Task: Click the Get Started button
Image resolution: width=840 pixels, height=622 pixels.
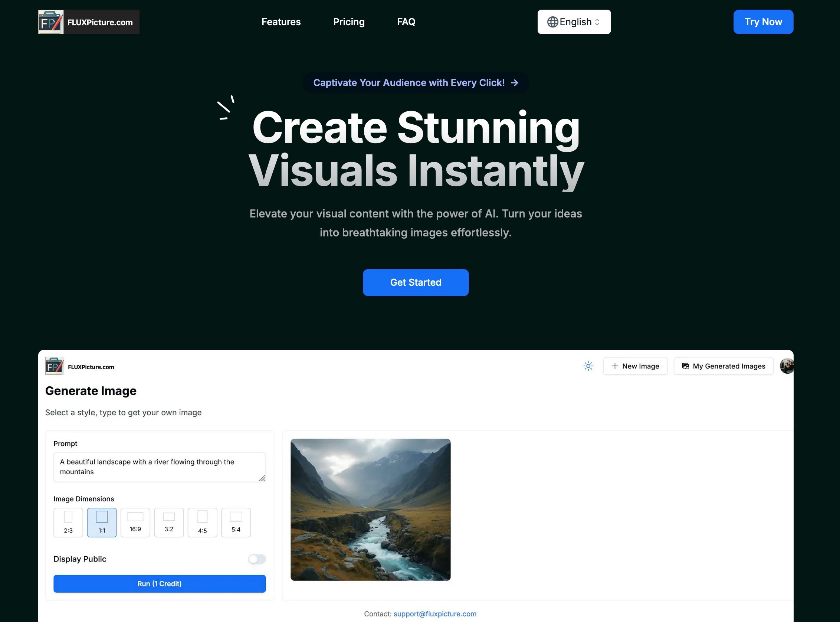Action: (416, 282)
